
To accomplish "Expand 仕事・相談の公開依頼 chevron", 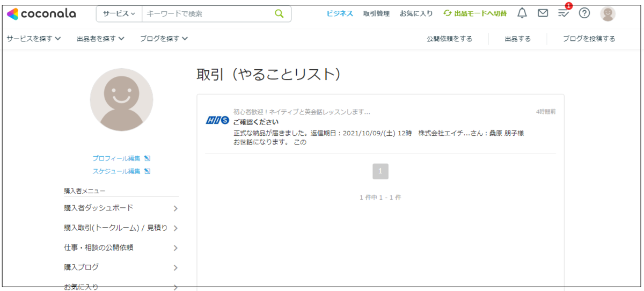I will point(175,248).
